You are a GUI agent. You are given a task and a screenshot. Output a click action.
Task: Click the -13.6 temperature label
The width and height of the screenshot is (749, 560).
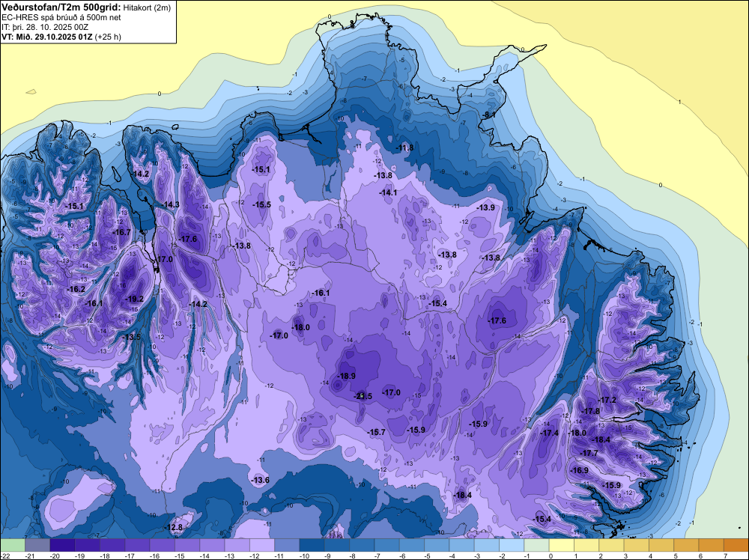(x=261, y=480)
